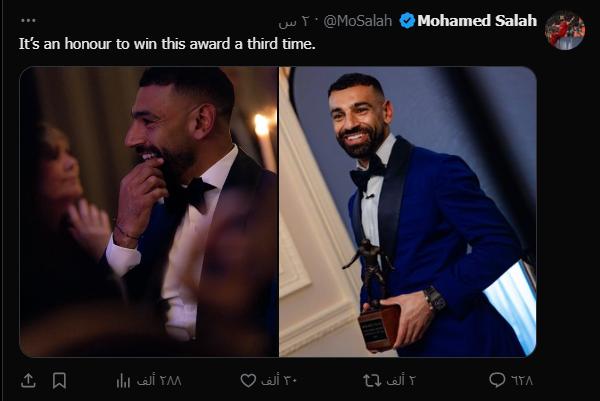
Task: Click the 628 replies count
Action: click(x=520, y=380)
